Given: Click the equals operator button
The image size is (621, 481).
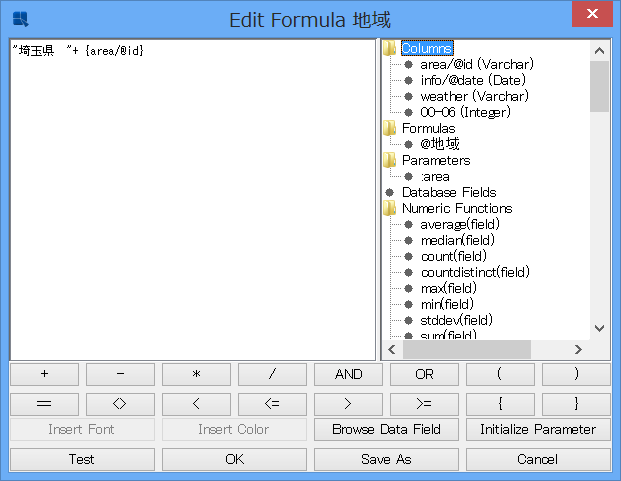Looking at the screenshot, I should click(x=44, y=404).
